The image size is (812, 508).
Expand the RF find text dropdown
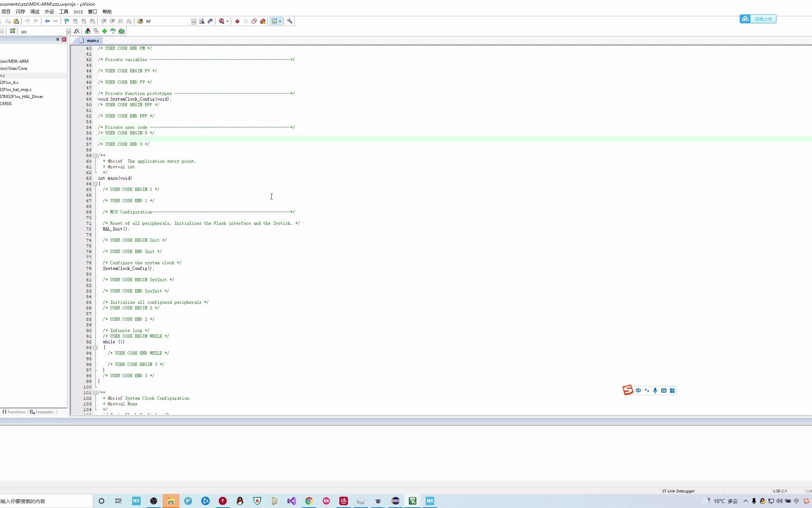coord(193,22)
